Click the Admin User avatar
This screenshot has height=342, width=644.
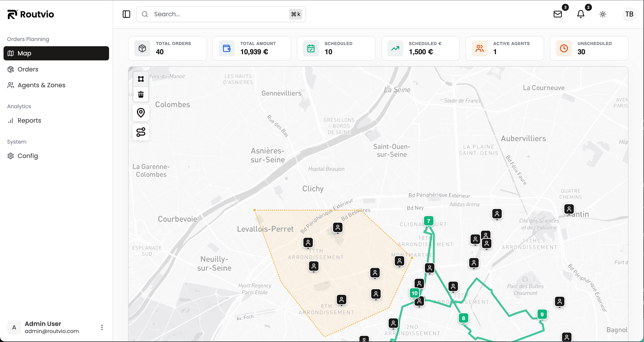tap(14, 327)
